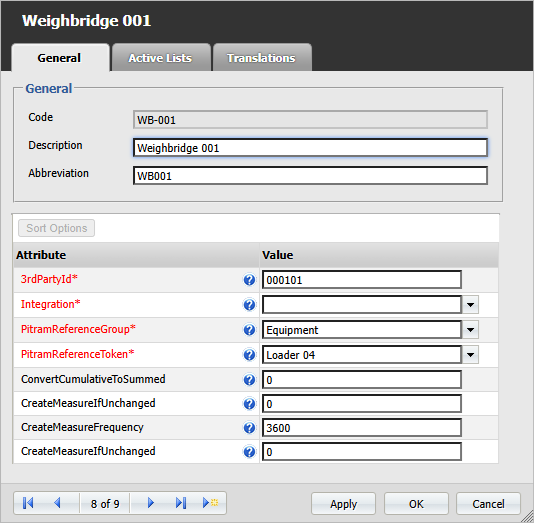
Task: Open help for CreateMeasureFrequency attribute
Action: click(x=249, y=428)
